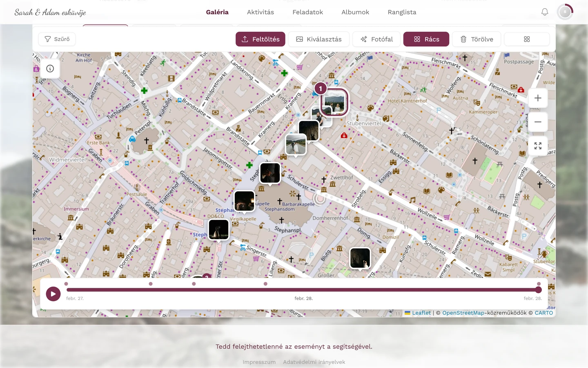Open the CARTO attribution link
This screenshot has width=588, height=368.
point(544,313)
